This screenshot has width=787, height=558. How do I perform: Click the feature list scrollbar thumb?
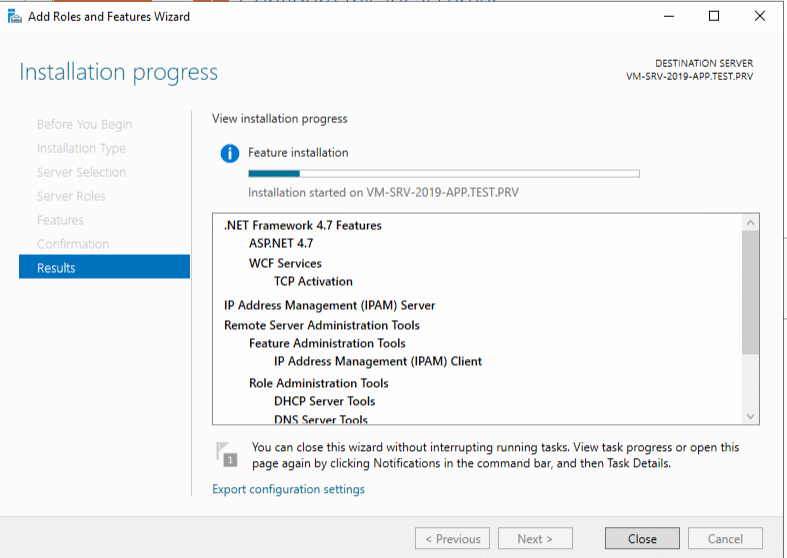click(x=750, y=293)
